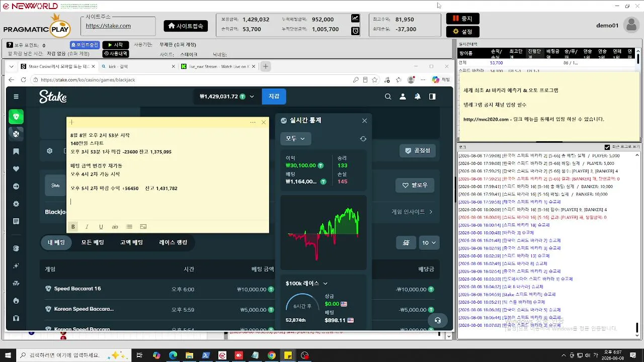The width and height of the screenshot is (644, 362).
Task: Toggle the ghost mode eye-slash button
Action: coord(406,243)
